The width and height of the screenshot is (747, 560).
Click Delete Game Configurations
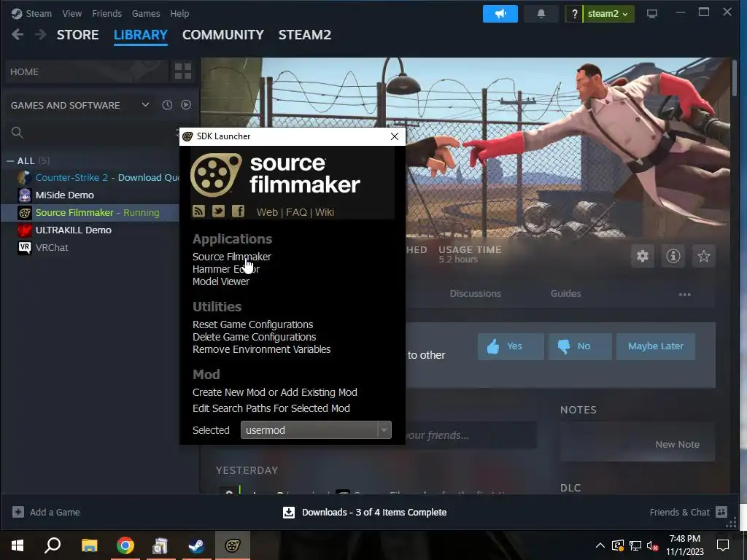(x=254, y=337)
